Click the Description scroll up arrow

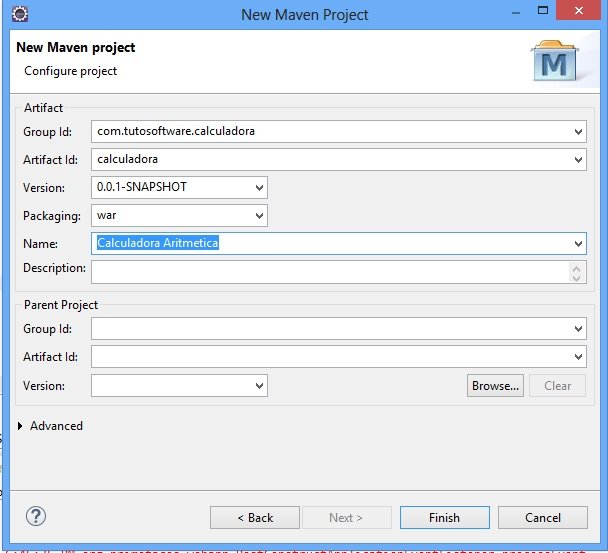click(x=577, y=268)
